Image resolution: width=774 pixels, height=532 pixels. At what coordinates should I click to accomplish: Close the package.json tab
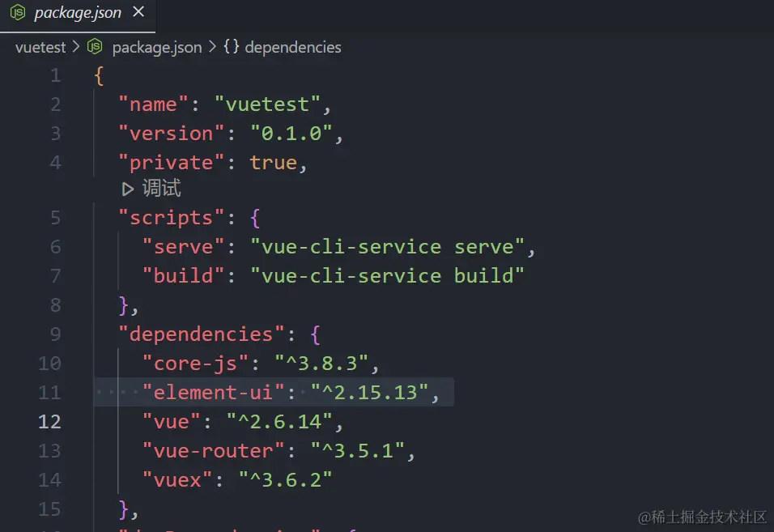tap(138, 12)
